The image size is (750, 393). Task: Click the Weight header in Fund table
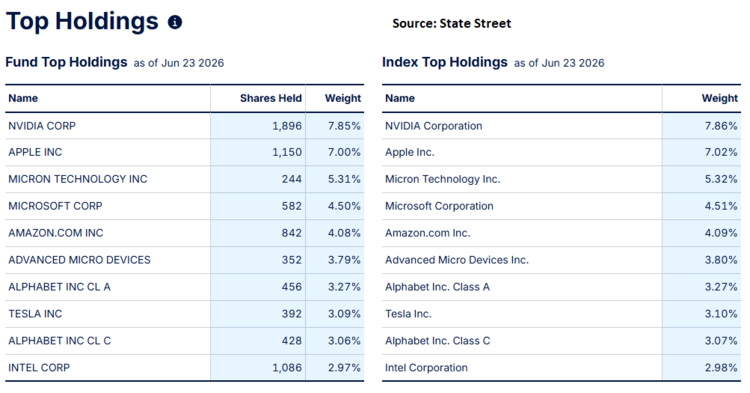(343, 98)
